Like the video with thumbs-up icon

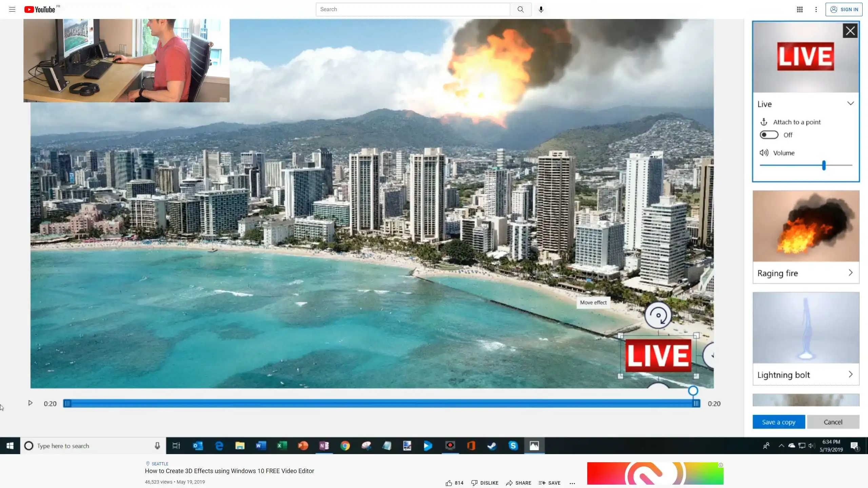pyautogui.click(x=449, y=483)
